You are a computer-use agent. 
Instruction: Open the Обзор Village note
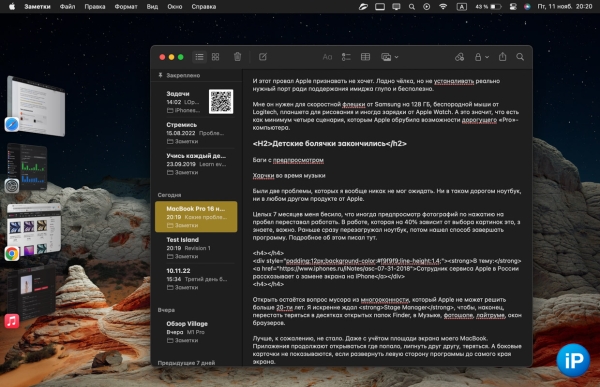pyautogui.click(x=196, y=331)
